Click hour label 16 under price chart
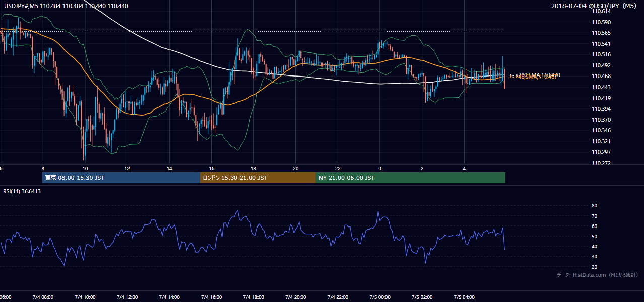Image resolution: width=644 pixels, height=302 pixels. (212, 168)
